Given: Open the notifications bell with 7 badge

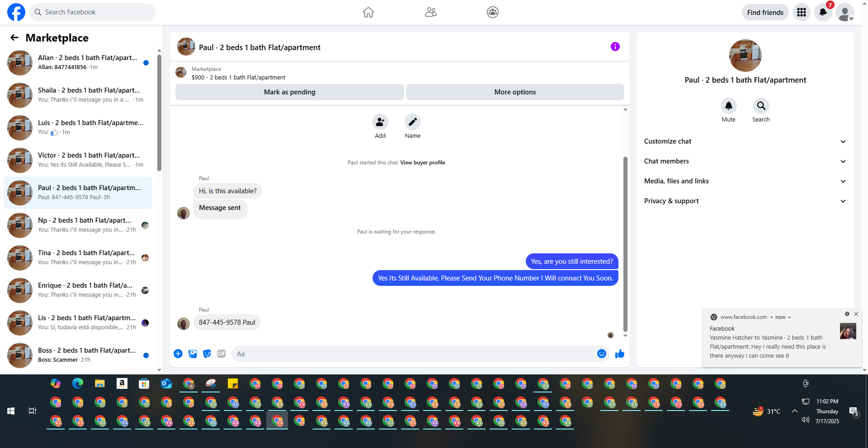Looking at the screenshot, I should pos(823,12).
